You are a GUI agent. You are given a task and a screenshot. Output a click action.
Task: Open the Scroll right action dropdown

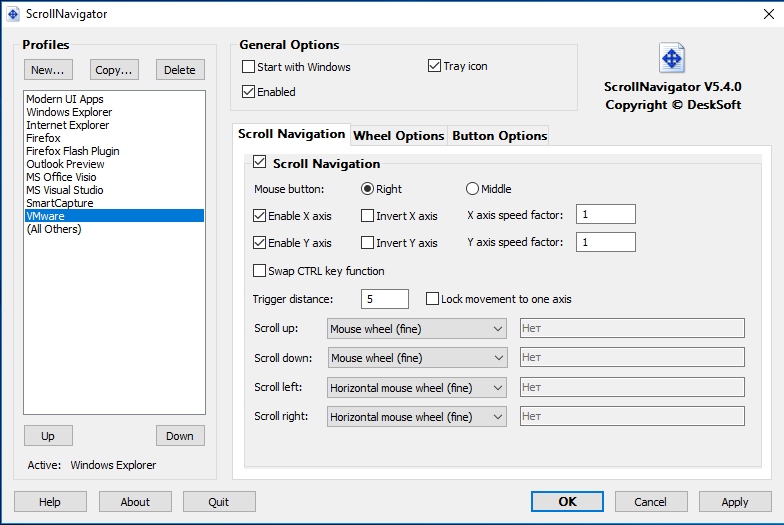(416, 416)
